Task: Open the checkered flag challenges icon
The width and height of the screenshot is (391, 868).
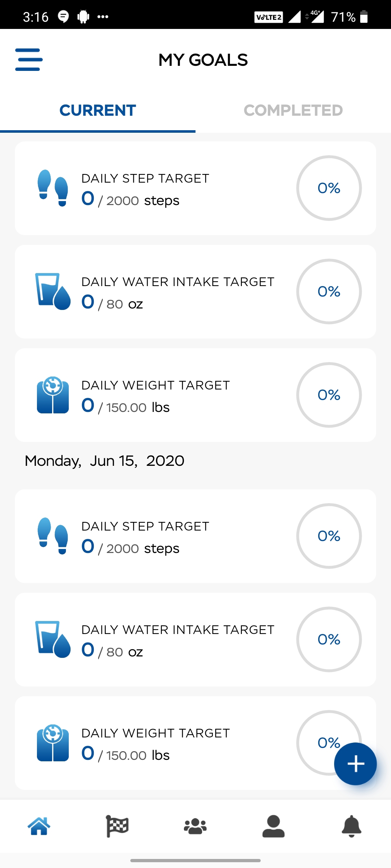Action: click(x=117, y=826)
